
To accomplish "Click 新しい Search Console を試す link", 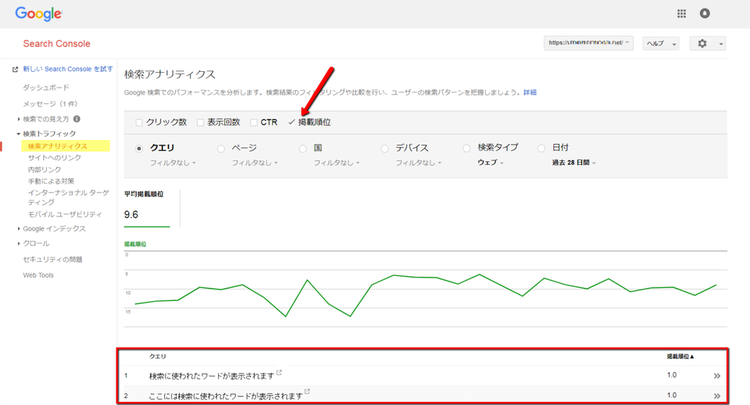I will (x=67, y=69).
